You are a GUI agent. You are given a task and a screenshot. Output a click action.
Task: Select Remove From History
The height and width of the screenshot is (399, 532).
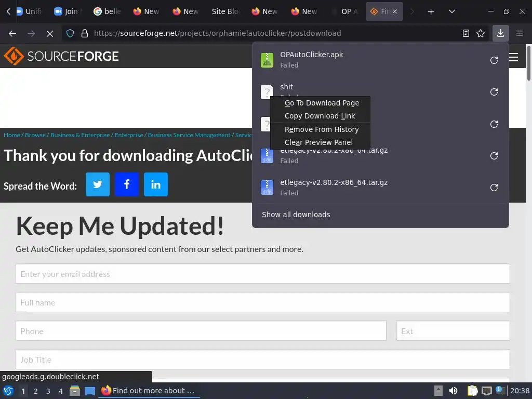coord(322,129)
